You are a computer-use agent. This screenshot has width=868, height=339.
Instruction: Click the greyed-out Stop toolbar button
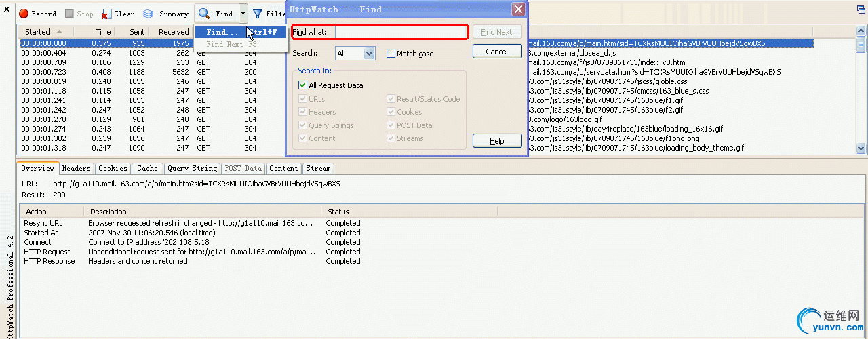tap(79, 14)
